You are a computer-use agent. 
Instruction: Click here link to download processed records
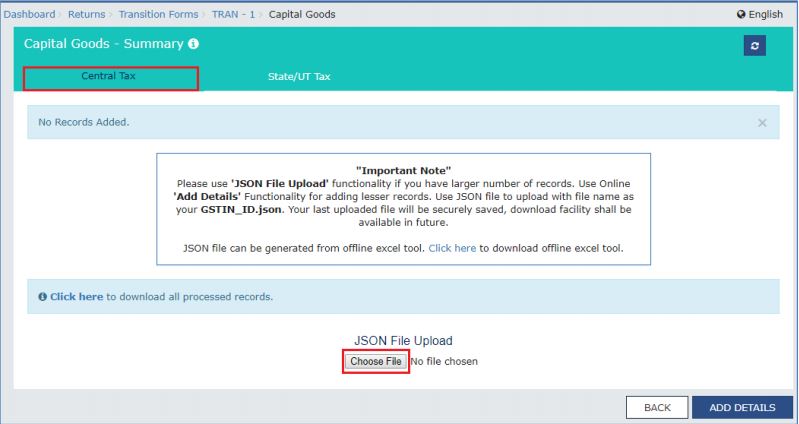(76, 297)
